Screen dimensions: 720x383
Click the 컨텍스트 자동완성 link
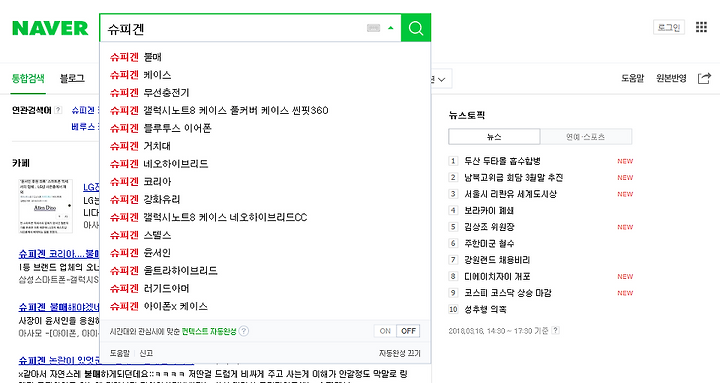click(209, 331)
